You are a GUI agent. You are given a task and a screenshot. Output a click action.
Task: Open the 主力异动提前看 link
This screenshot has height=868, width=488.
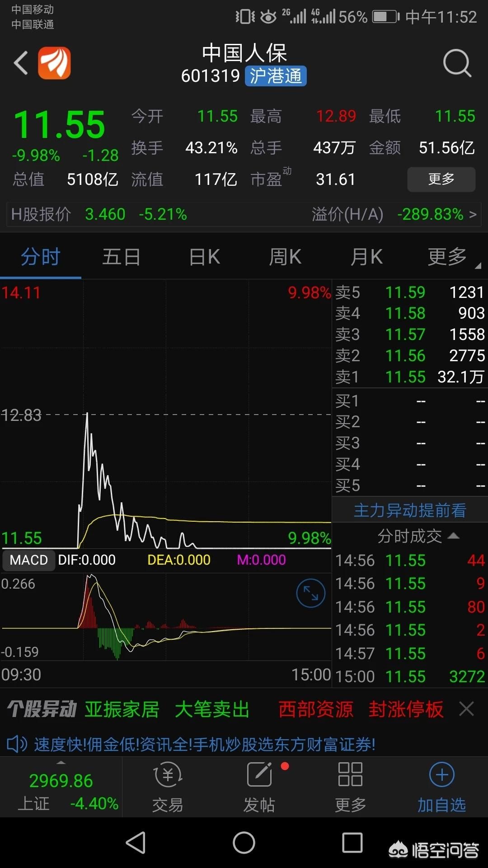pos(410,510)
